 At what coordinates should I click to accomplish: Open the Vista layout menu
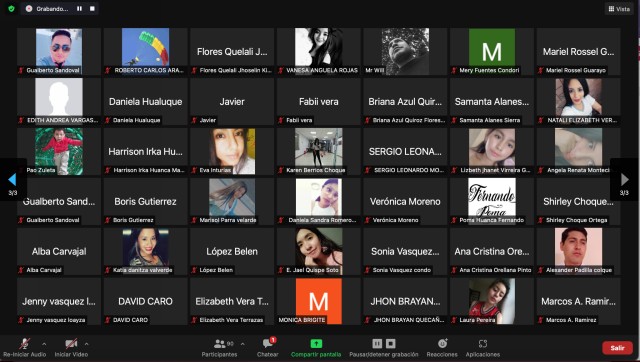(x=619, y=9)
